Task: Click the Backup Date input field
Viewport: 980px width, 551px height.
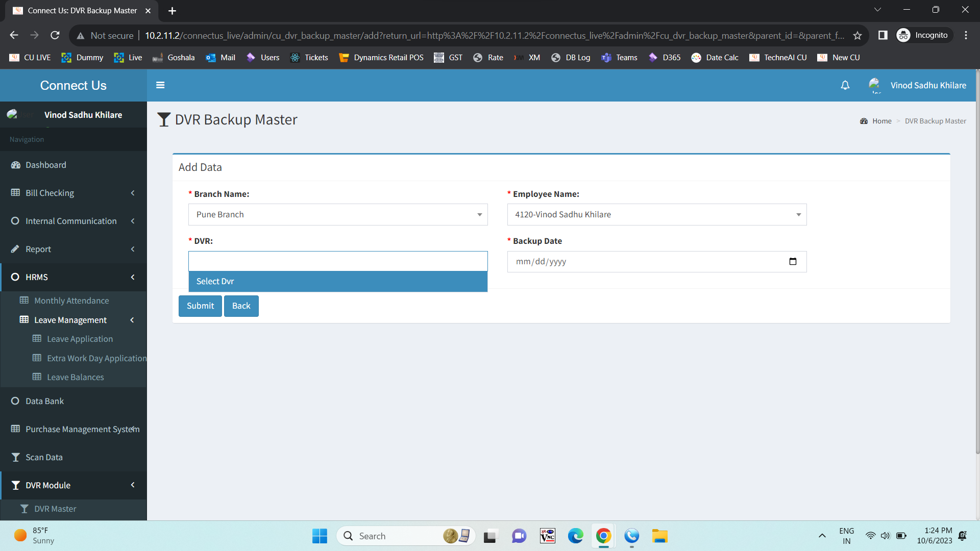Action: [x=656, y=262]
